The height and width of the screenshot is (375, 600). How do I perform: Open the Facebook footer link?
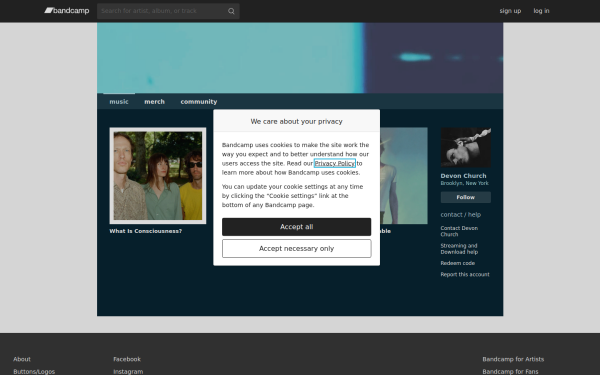pyautogui.click(x=127, y=359)
